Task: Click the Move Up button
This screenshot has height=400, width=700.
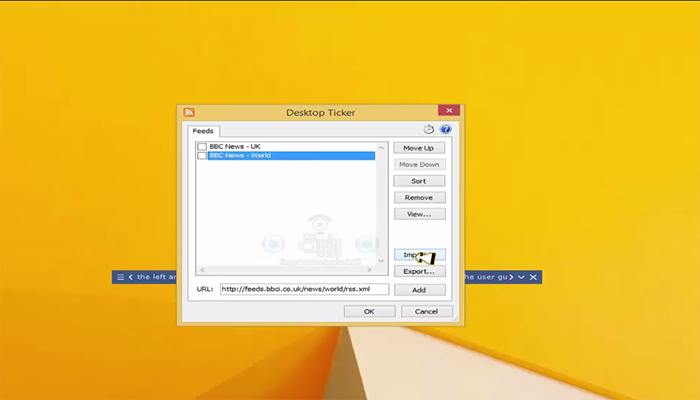Action: point(419,148)
